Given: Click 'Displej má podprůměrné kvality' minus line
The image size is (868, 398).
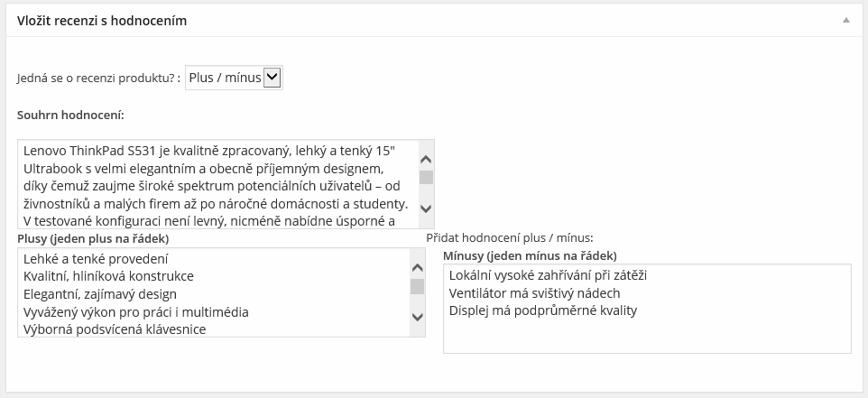Looking at the screenshot, I should point(542,311).
